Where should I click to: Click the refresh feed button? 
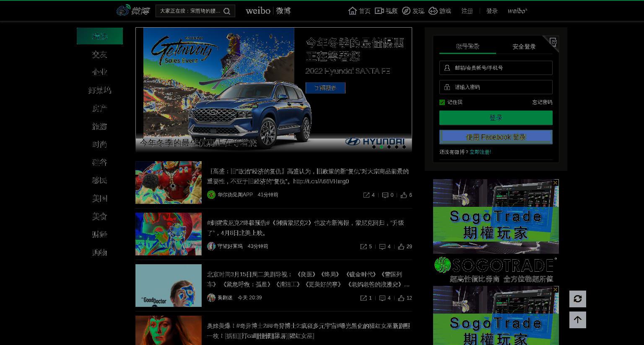click(578, 299)
